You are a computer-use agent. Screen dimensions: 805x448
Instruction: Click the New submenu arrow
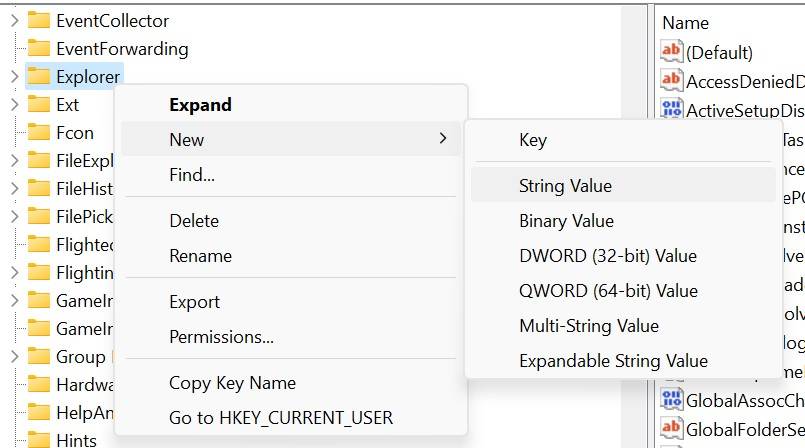coord(443,138)
